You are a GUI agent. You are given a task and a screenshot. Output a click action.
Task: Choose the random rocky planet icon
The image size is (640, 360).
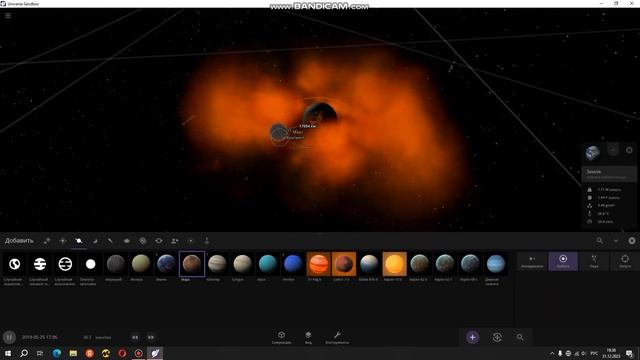pyautogui.click(x=15, y=264)
